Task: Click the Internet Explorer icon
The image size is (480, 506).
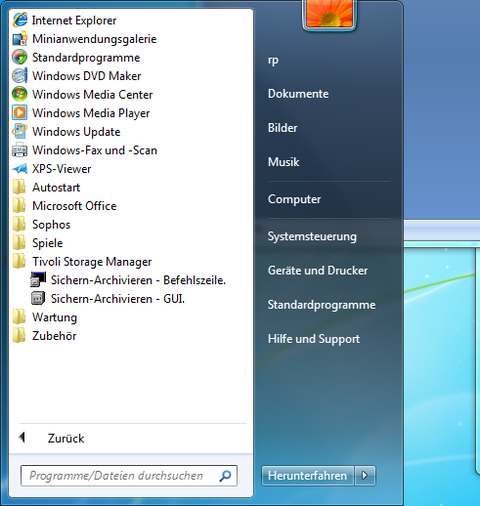Action: coord(20,20)
